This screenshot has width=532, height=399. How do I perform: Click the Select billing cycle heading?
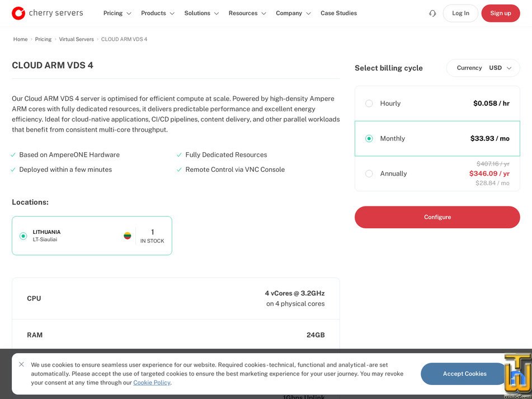click(x=388, y=68)
